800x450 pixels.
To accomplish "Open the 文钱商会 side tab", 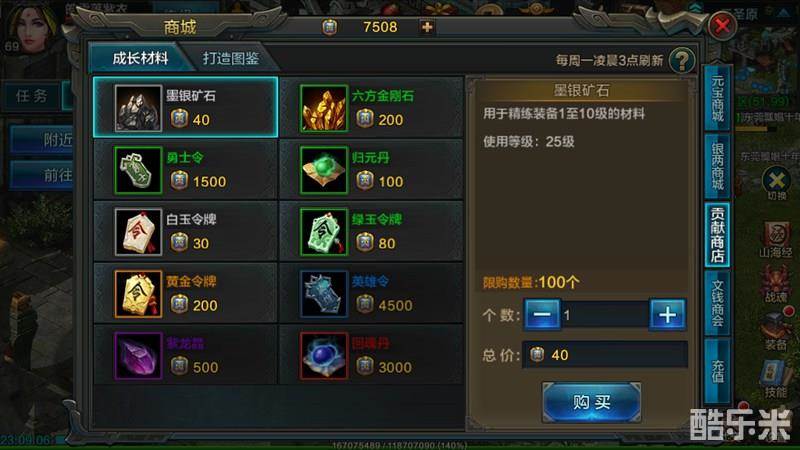I will (717, 303).
